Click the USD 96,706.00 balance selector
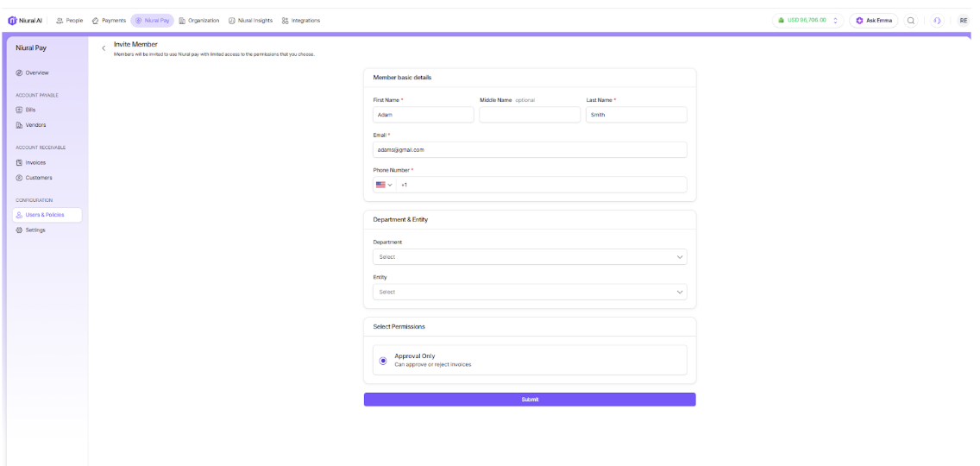This screenshot has width=980, height=466. click(807, 21)
